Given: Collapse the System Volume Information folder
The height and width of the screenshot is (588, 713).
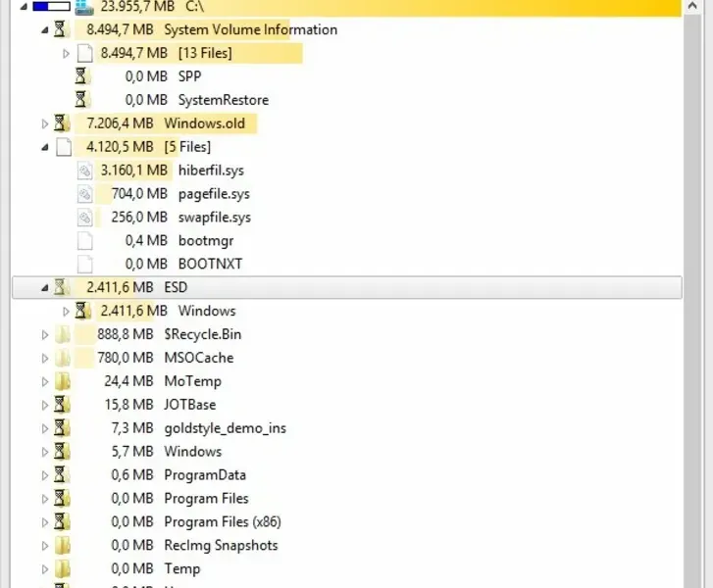Looking at the screenshot, I should pos(44,30).
